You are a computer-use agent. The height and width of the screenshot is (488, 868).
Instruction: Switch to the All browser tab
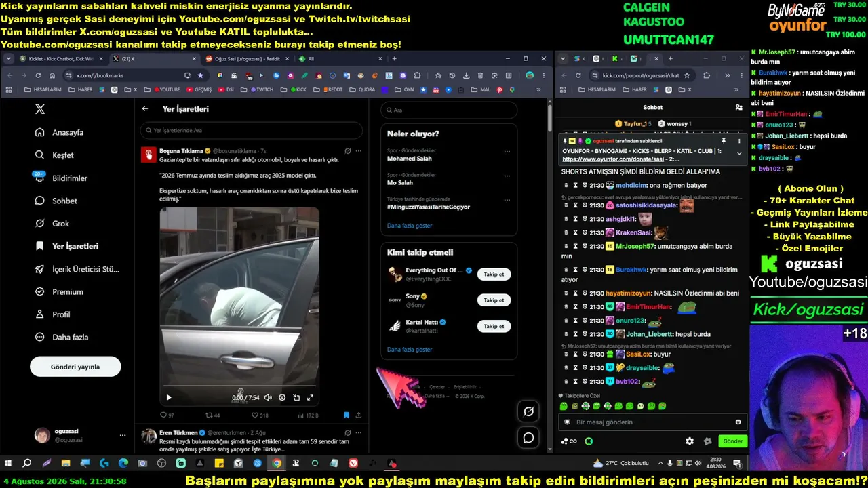[339, 59]
